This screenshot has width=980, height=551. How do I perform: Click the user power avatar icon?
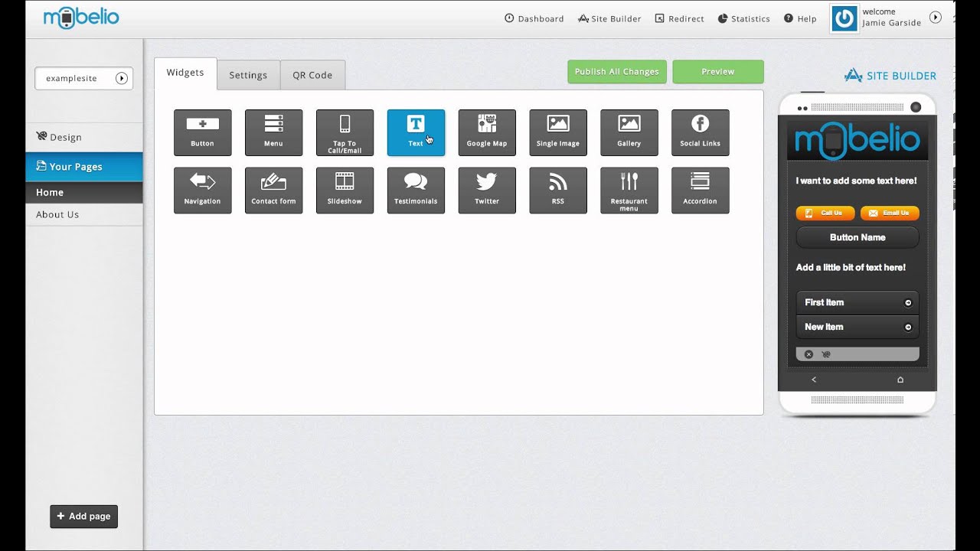844,18
